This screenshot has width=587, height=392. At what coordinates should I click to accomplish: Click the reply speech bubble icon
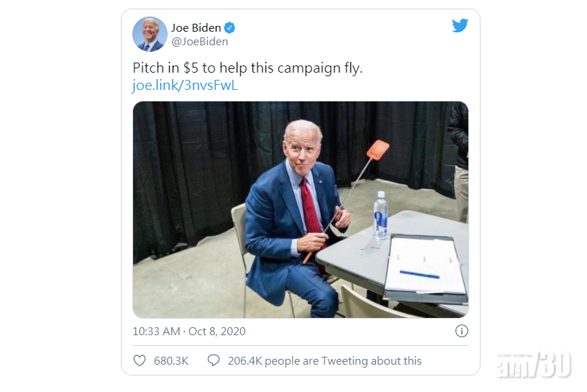click(214, 360)
